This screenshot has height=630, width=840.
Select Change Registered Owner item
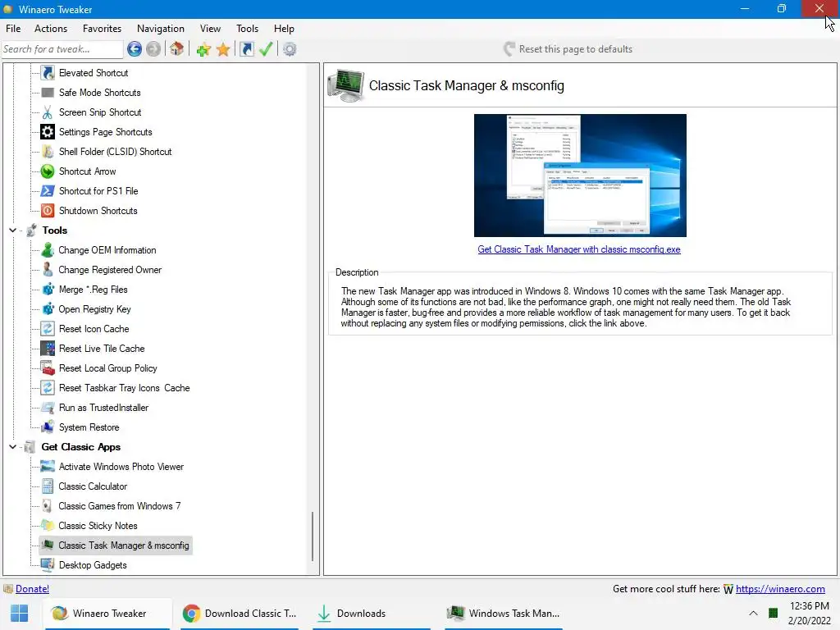pos(110,270)
